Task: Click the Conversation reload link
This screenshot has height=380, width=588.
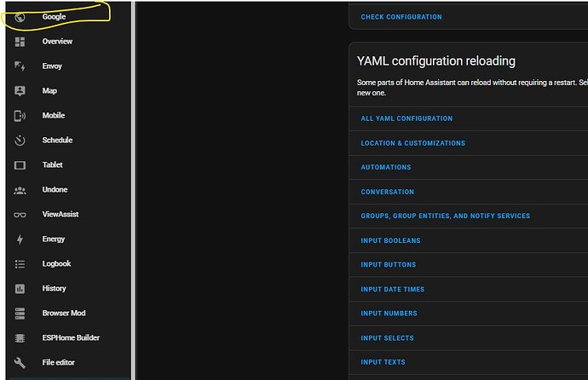Action: coord(387,192)
